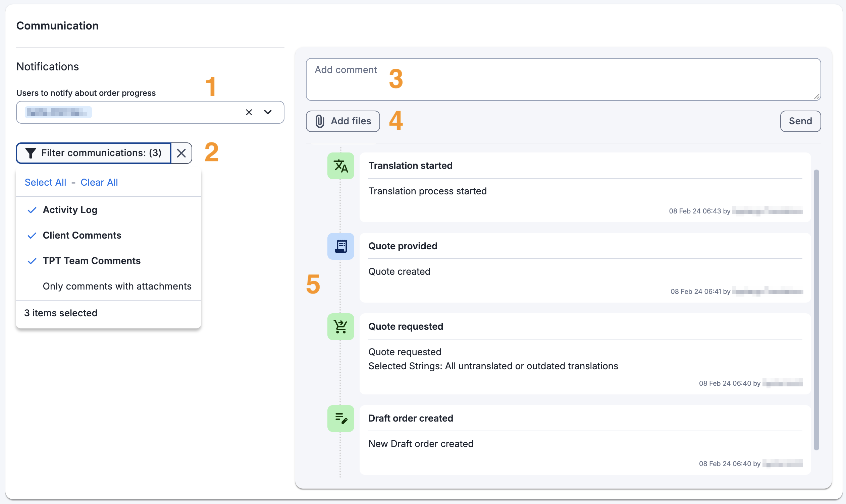Click the Translation started language icon

[340, 166]
